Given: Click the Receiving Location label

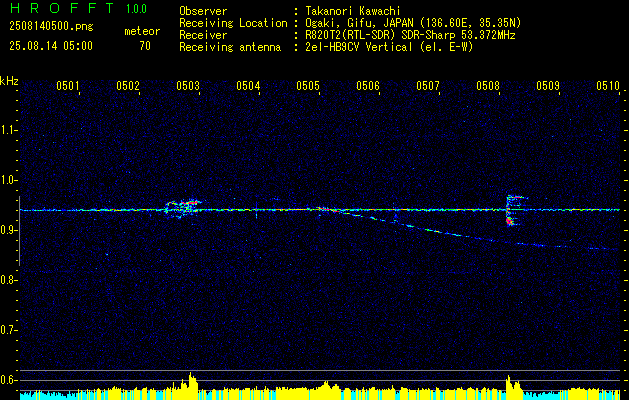Looking at the screenshot, I should pos(233,23).
